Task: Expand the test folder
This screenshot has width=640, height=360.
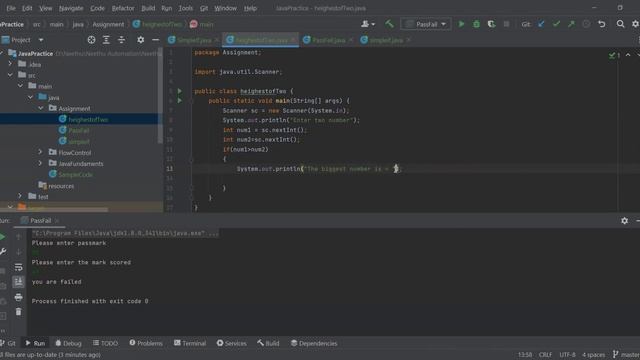Action: [20, 196]
